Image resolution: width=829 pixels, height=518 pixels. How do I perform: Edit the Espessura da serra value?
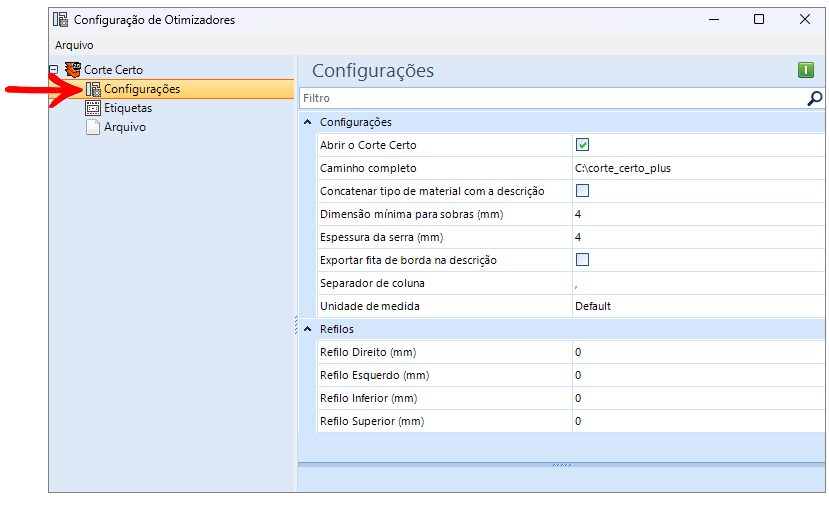coord(698,237)
